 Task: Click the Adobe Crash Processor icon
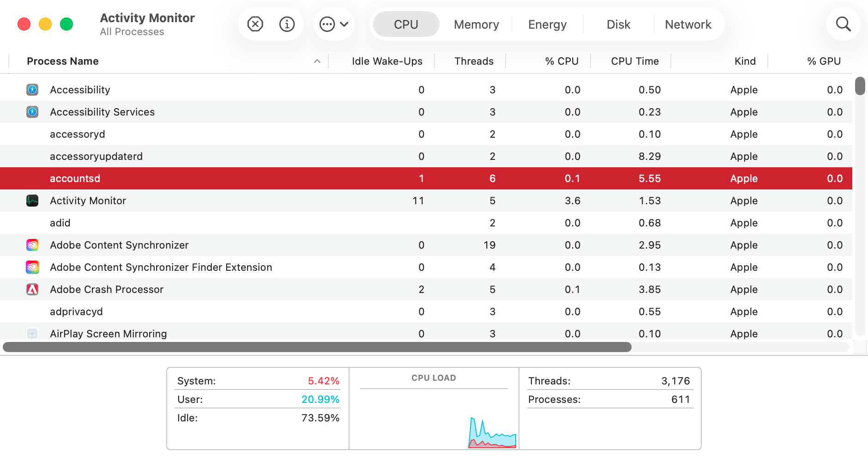[x=32, y=289]
